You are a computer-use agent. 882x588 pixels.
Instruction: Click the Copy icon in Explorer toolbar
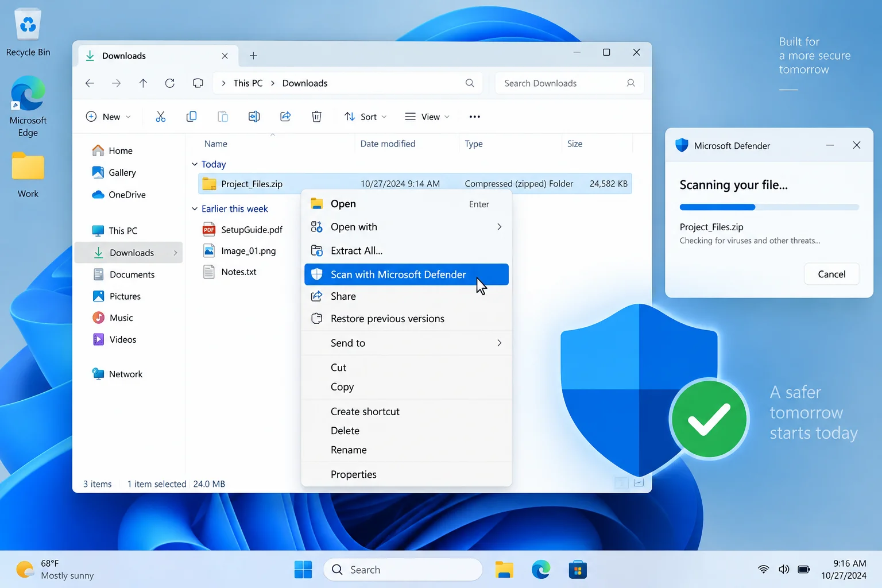[x=192, y=117]
